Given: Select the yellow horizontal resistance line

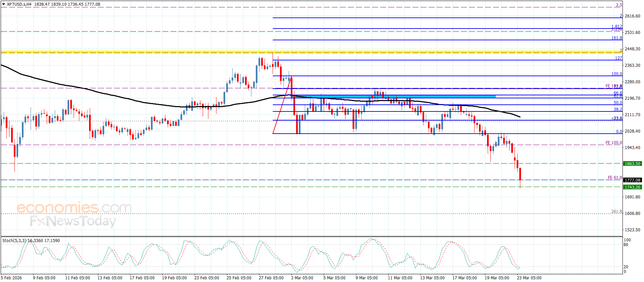Looking at the screenshot, I should pyautogui.click(x=311, y=52).
